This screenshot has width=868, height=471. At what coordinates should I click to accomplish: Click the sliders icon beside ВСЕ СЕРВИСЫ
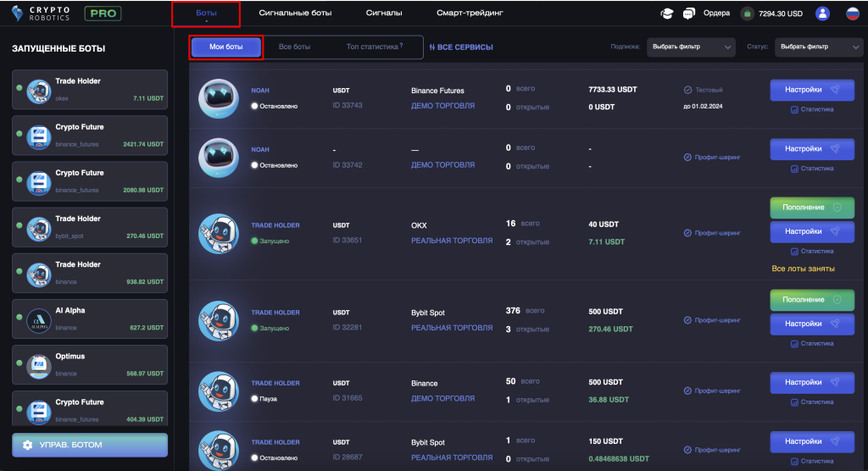coord(432,47)
